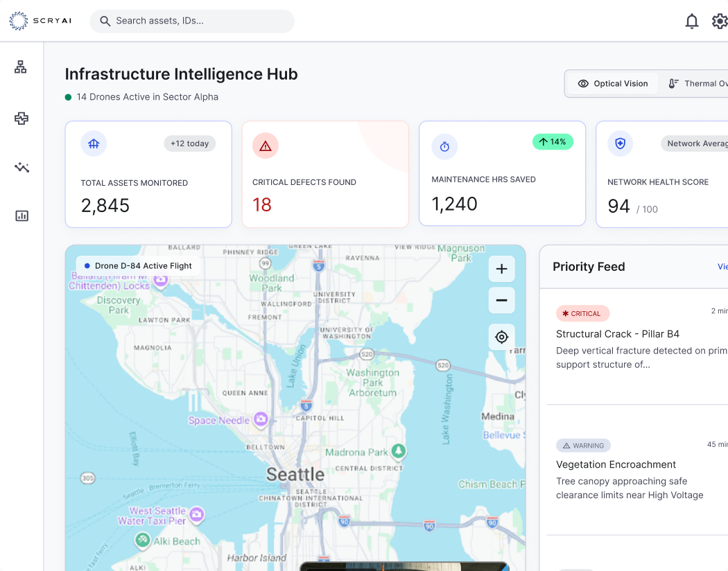This screenshot has width=728, height=571.
Task: Click the Discovery Park map label
Action: (119, 305)
